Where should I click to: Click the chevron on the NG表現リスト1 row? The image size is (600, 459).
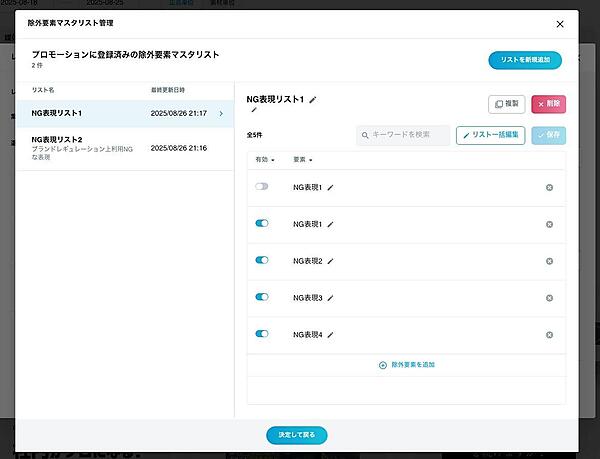220,114
